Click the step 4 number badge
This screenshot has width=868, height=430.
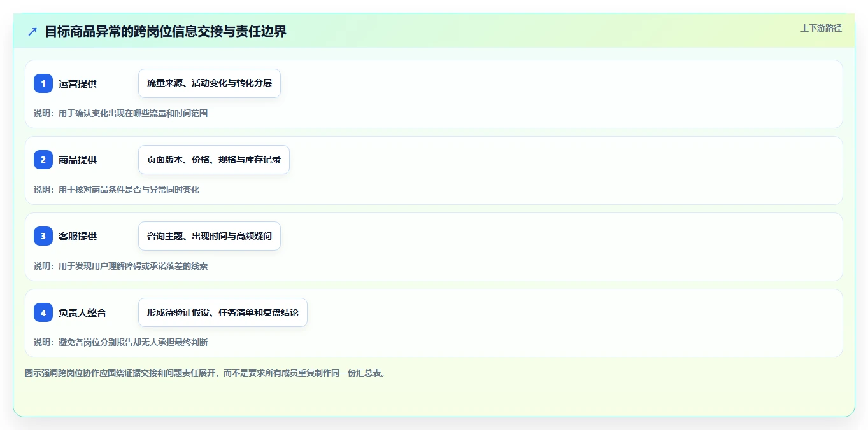pyautogui.click(x=43, y=312)
